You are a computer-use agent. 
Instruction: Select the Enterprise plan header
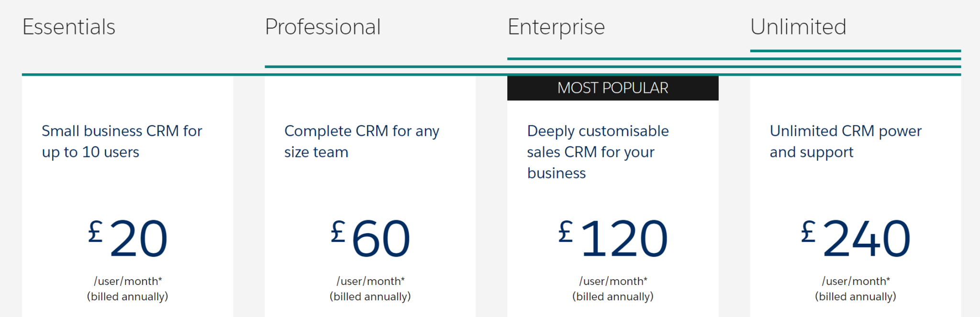pyautogui.click(x=557, y=27)
